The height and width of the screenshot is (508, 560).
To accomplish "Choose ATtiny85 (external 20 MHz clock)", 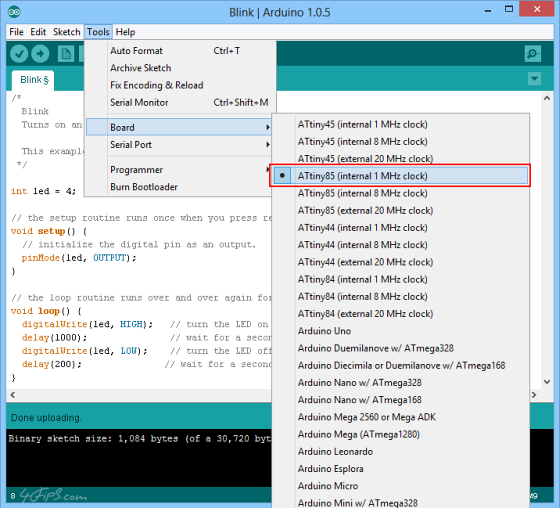I will pos(400,210).
